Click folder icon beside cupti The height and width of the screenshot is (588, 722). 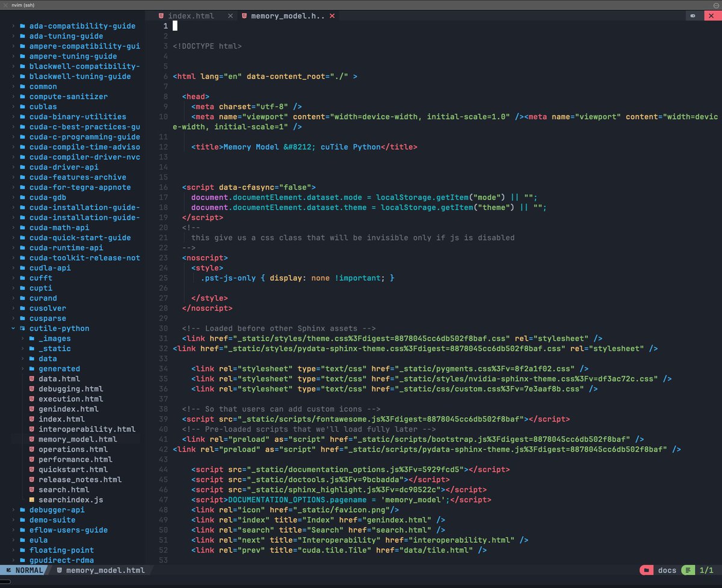22,288
